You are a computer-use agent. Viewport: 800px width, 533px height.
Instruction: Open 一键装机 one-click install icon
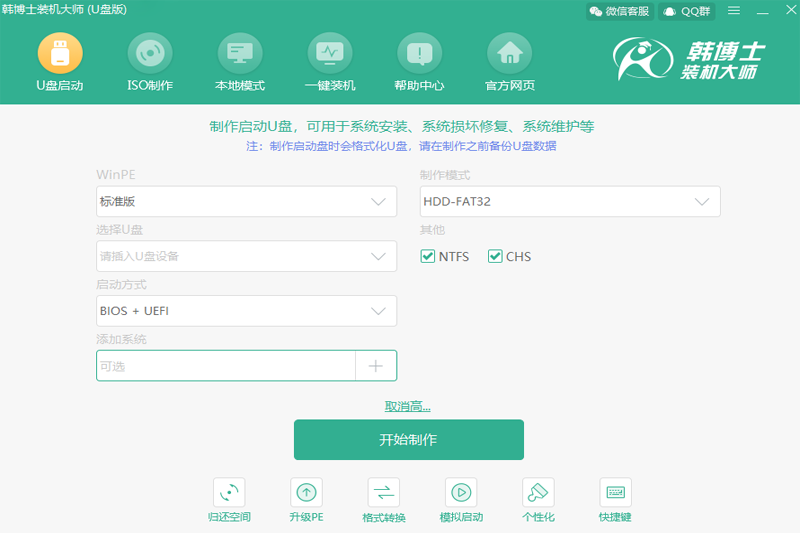pos(330,53)
